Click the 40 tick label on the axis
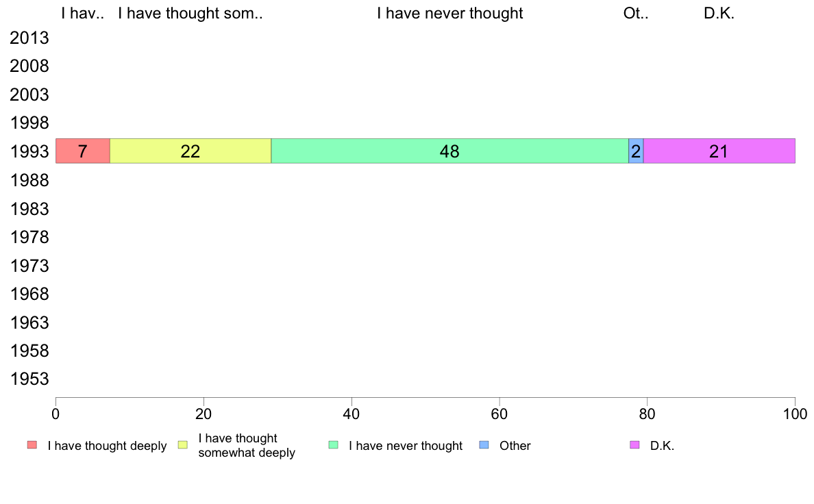 tap(351, 414)
